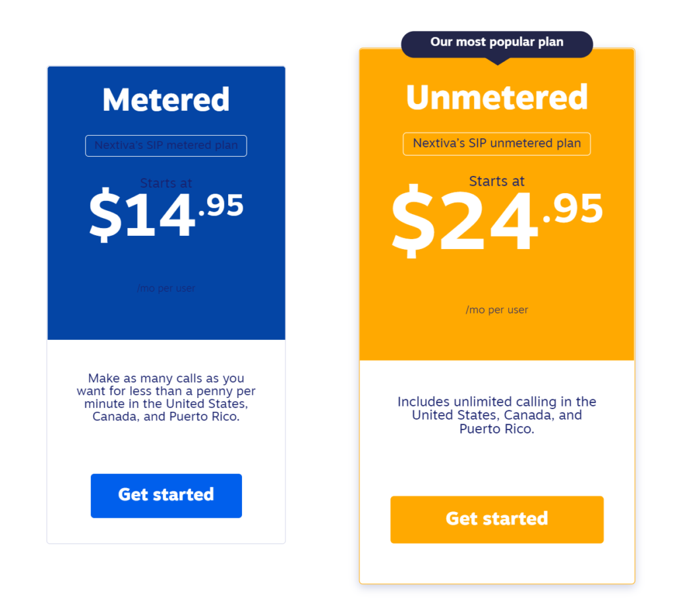675x616 pixels.
Task: Click the Nextiva's SIP unmetered plan badge
Action: 497,144
